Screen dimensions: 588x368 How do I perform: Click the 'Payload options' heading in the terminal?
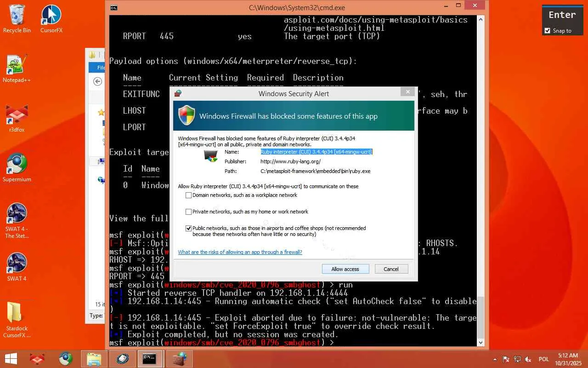pos(233,61)
